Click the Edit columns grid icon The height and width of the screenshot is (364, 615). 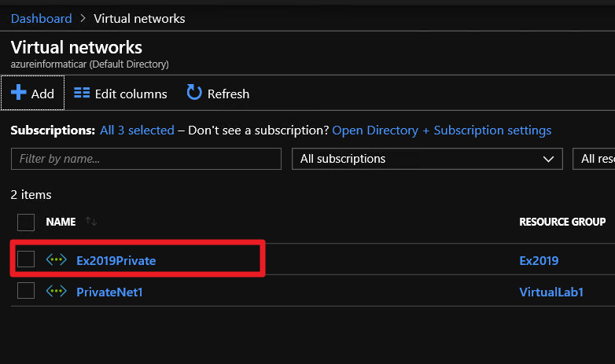tap(82, 93)
